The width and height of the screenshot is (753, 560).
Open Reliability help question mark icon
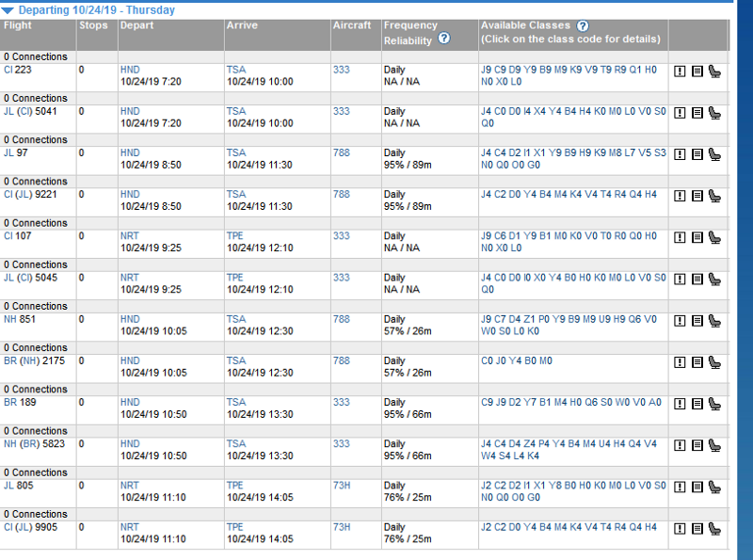pos(444,38)
